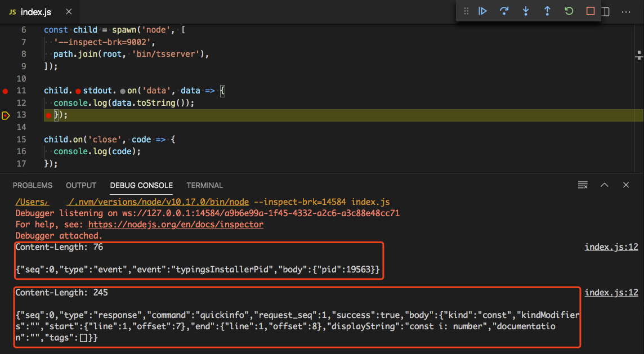Viewport: 644px width, 354px height.
Task: Open the split editor layout icon
Action: pos(606,11)
